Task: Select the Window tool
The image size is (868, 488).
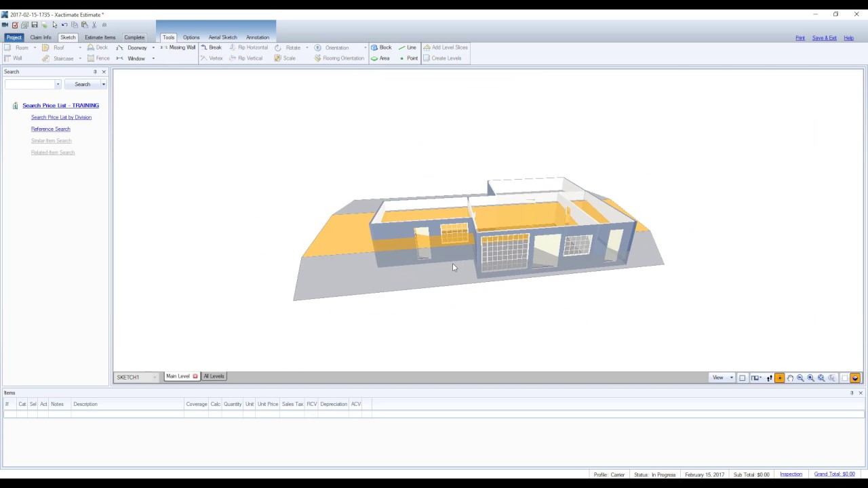Action: 130,58
